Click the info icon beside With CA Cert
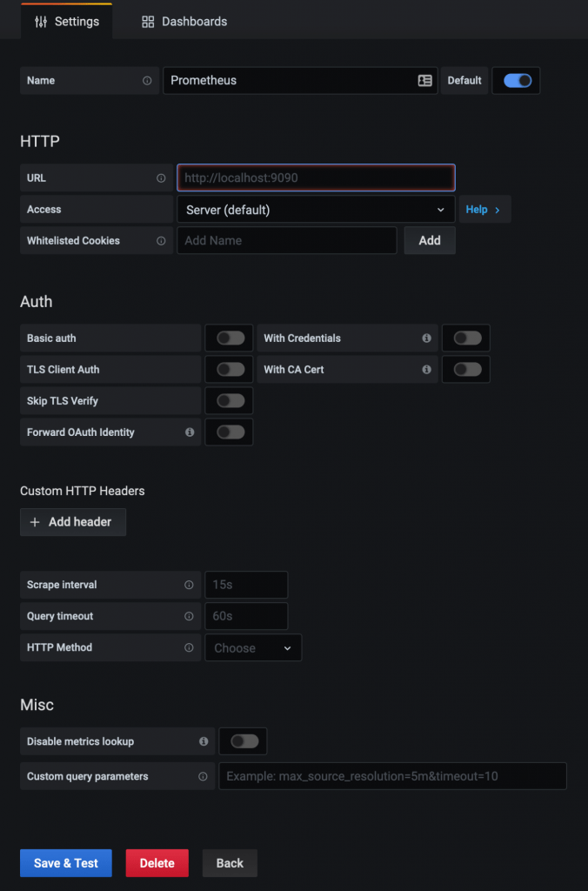The image size is (588, 891). (x=426, y=369)
